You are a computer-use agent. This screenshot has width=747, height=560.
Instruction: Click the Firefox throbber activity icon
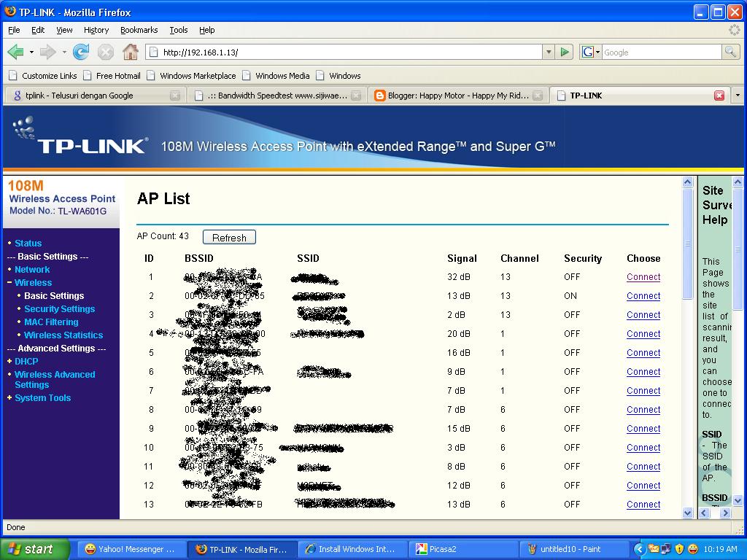(734, 30)
